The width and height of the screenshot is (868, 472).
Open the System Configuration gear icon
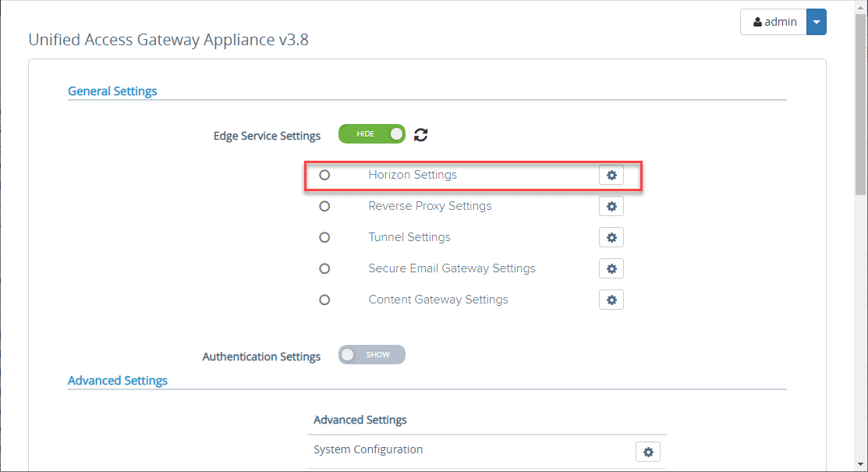tap(648, 451)
